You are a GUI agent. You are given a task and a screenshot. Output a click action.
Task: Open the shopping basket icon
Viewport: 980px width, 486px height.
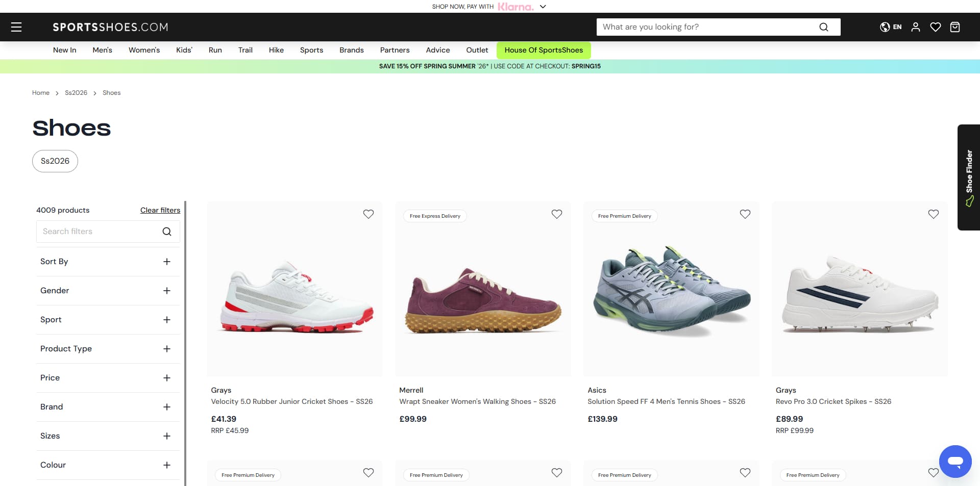[x=955, y=27]
